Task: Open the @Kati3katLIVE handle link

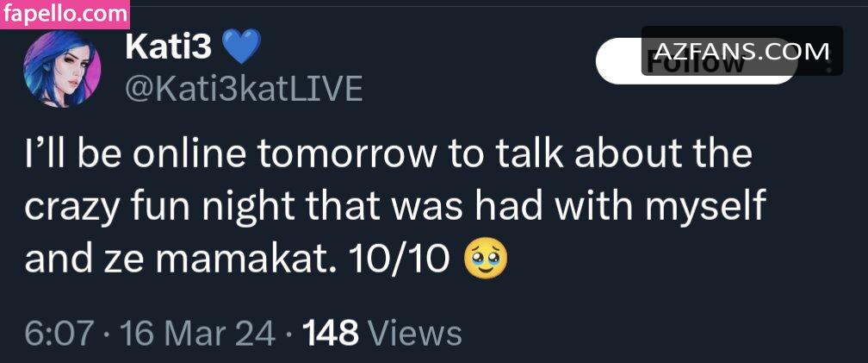Action: tap(244, 89)
